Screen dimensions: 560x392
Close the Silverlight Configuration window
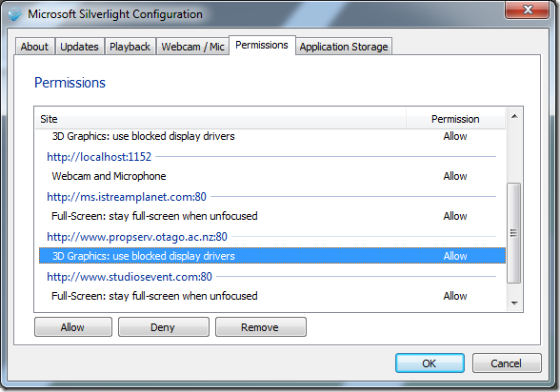tap(528, 10)
